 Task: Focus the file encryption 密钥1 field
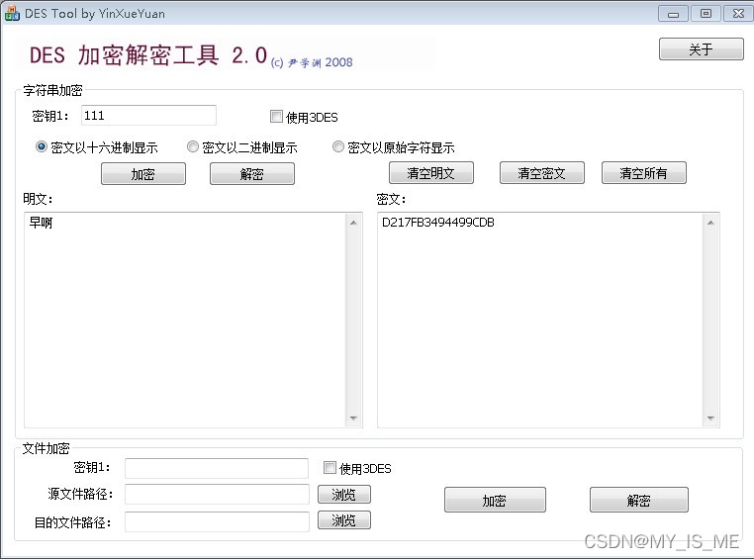pyautogui.click(x=217, y=468)
